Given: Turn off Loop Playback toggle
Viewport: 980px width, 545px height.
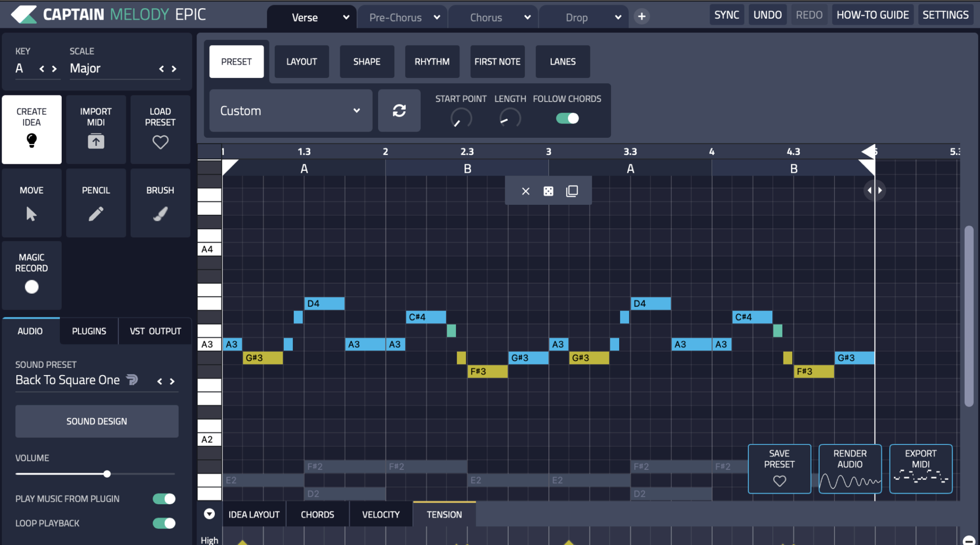Looking at the screenshot, I should pyautogui.click(x=164, y=523).
